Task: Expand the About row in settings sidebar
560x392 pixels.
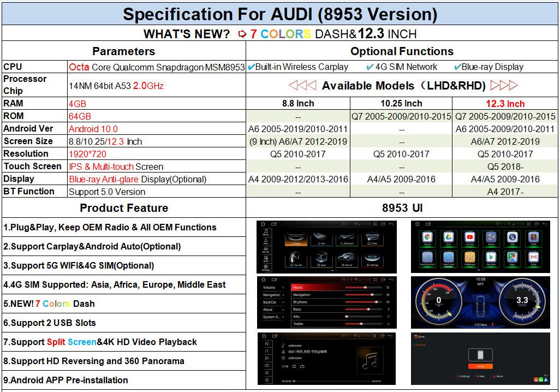Action: 273,310
